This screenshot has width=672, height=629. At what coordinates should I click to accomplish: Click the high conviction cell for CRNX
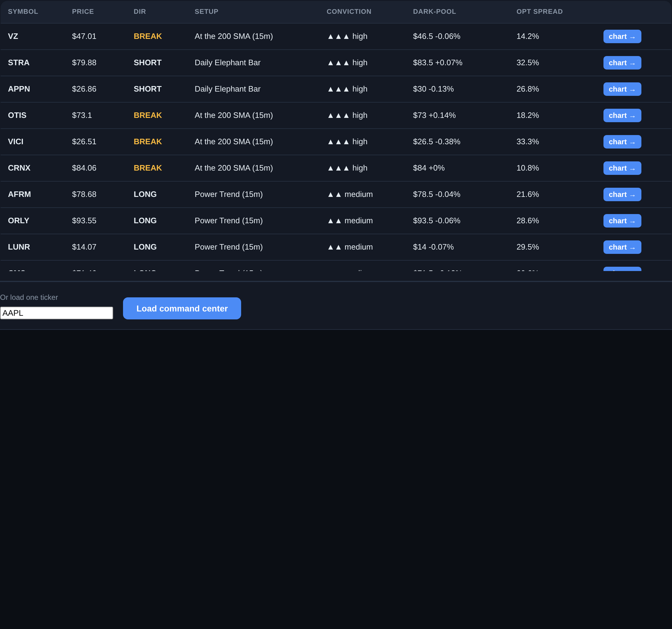[347, 168]
